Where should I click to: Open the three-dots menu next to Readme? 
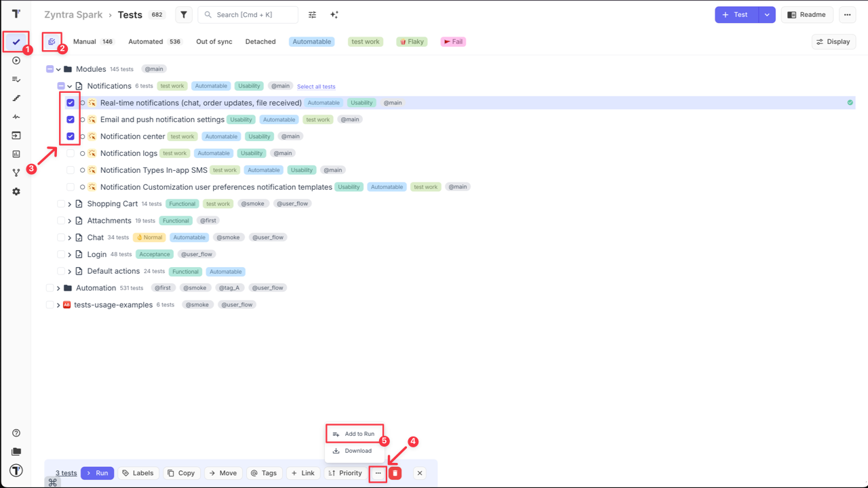[847, 14]
